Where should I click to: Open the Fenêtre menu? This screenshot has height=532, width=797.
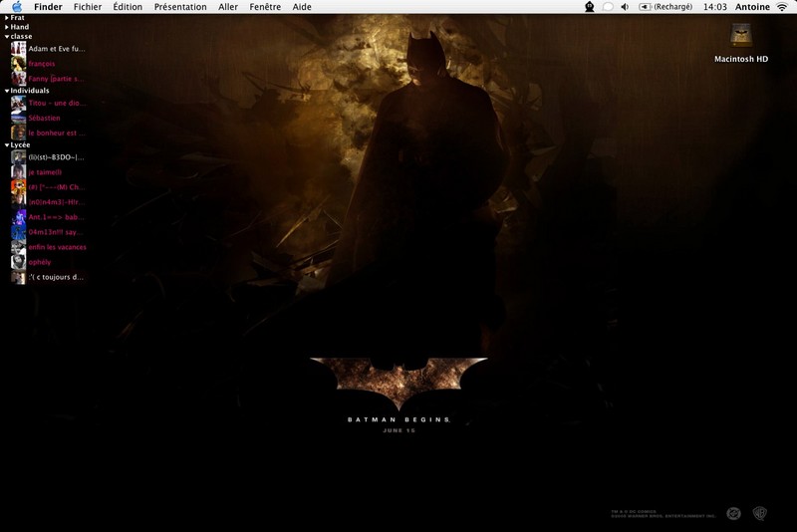pos(265,7)
